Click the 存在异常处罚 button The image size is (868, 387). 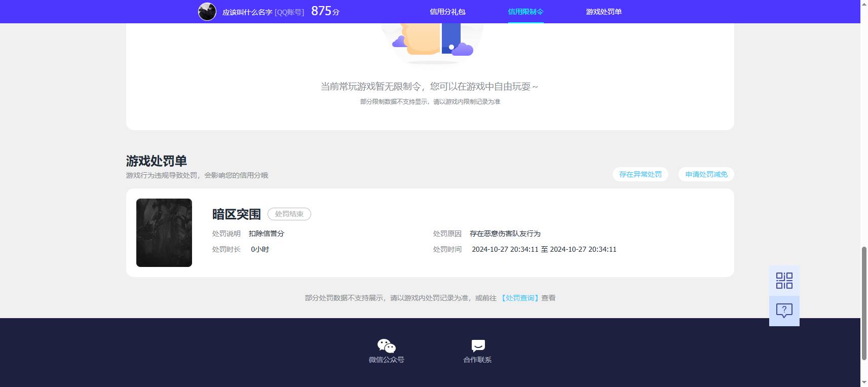[x=640, y=174]
